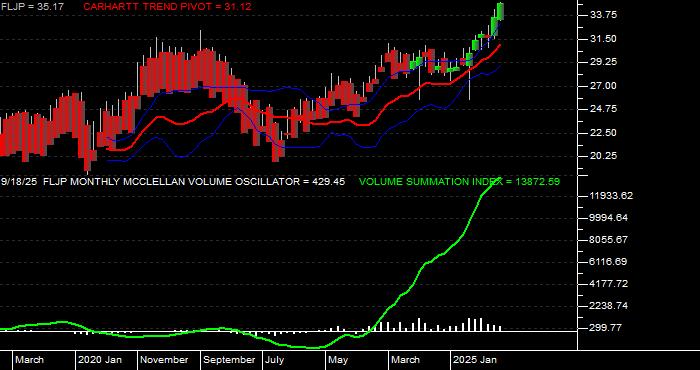This screenshot has height=370, width=700.
Task: Click the July date label
Action: click(x=275, y=360)
